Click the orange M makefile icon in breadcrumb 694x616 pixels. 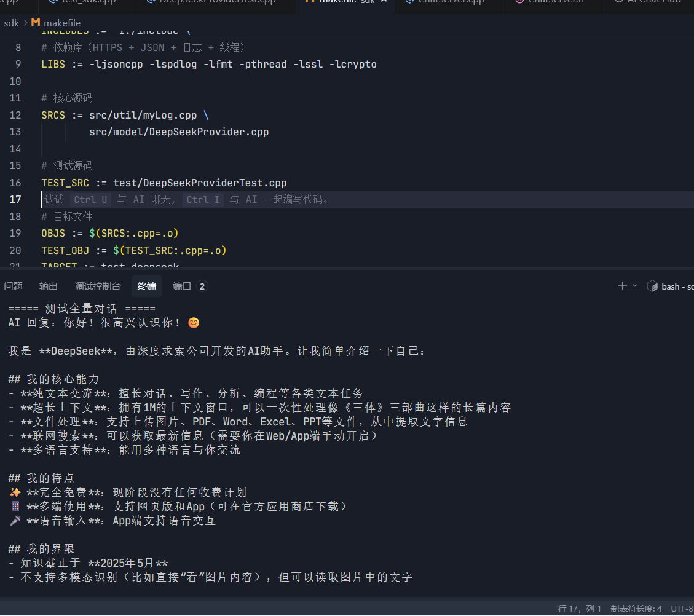coord(36,22)
